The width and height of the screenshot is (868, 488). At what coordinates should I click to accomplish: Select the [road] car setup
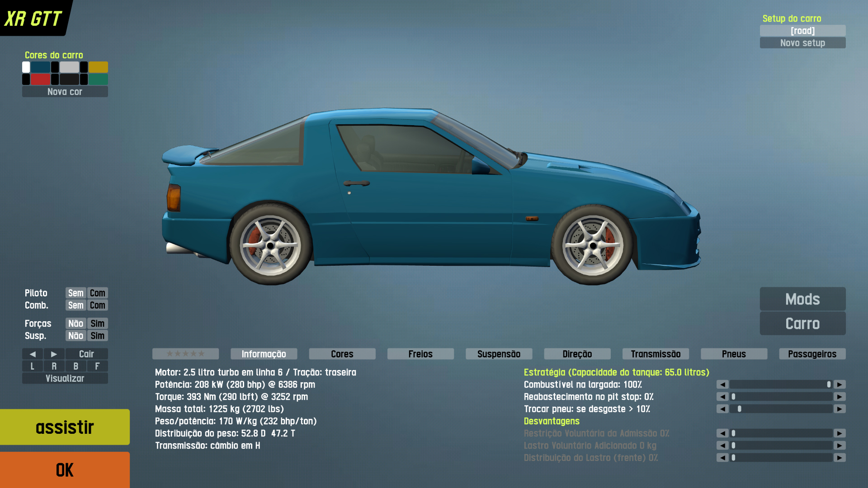[802, 31]
